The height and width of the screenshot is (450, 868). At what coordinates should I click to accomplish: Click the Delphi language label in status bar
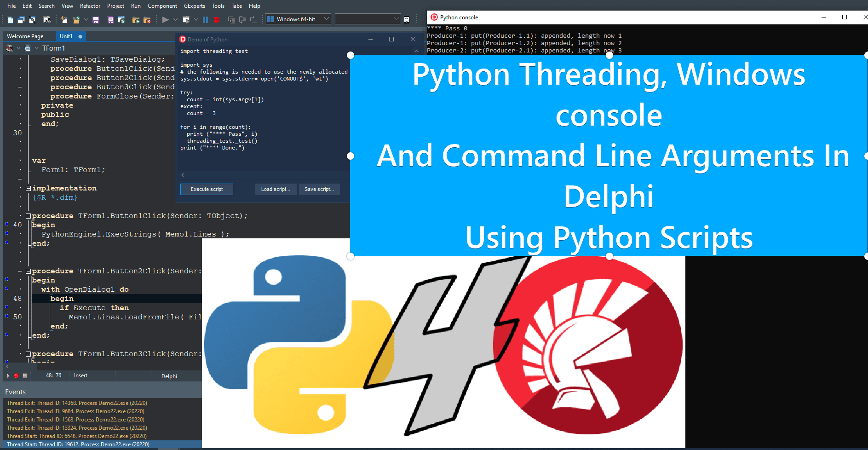tap(169, 376)
